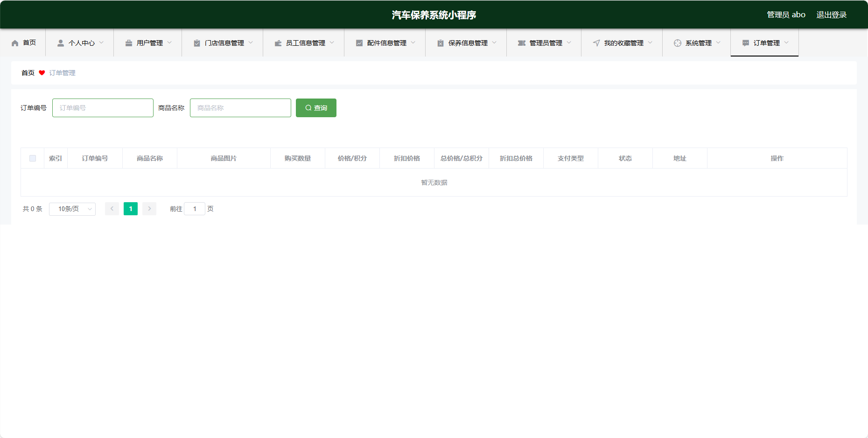
Task: Click the chat icon beside 订单管理
Action: click(x=746, y=43)
